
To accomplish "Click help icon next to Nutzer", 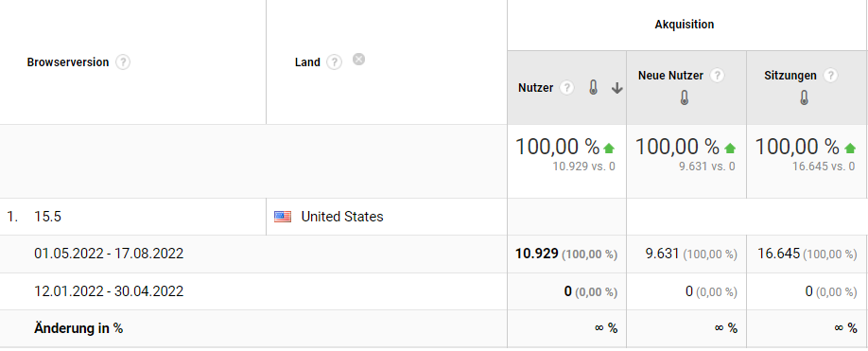I will pyautogui.click(x=566, y=87).
